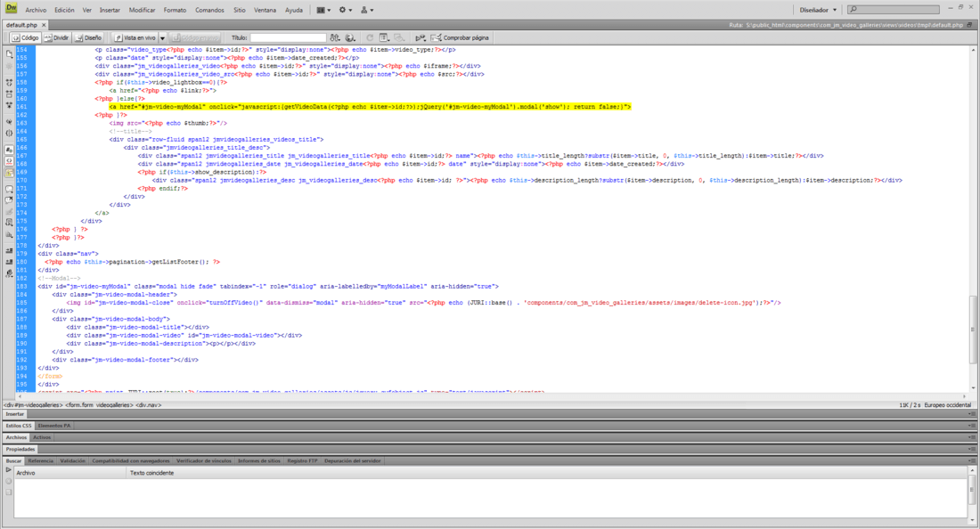Screen dimensions: 980x529
Task: Open the Archivo menu
Action: pyautogui.click(x=36, y=10)
